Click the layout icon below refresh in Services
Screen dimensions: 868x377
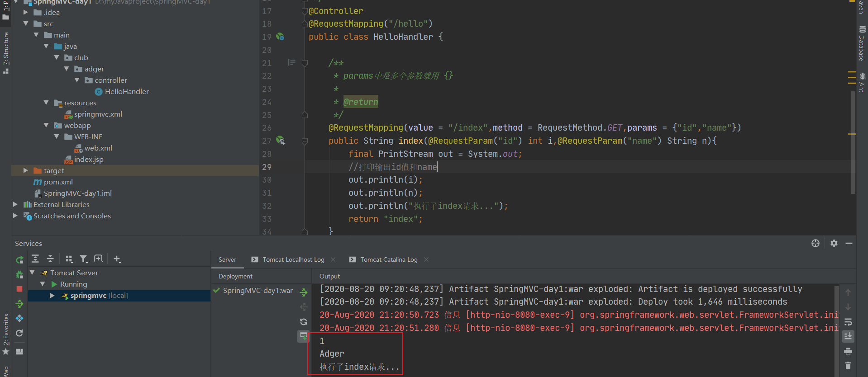coord(19,351)
